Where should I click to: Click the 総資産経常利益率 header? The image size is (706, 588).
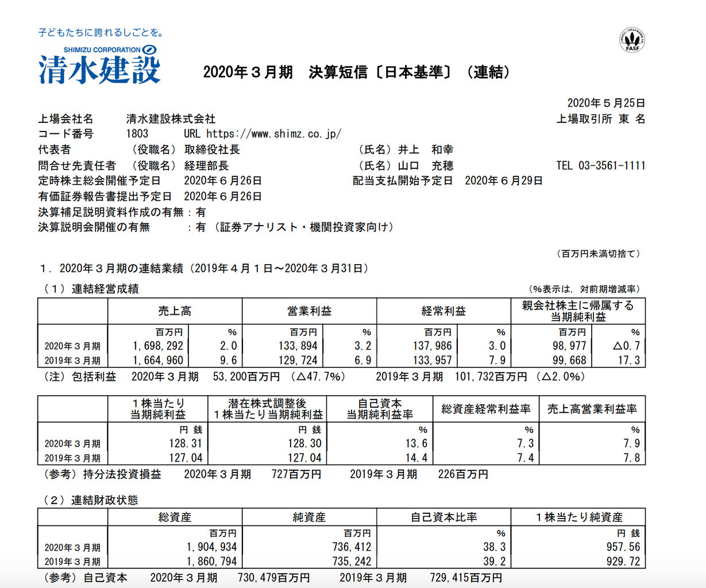(486, 409)
